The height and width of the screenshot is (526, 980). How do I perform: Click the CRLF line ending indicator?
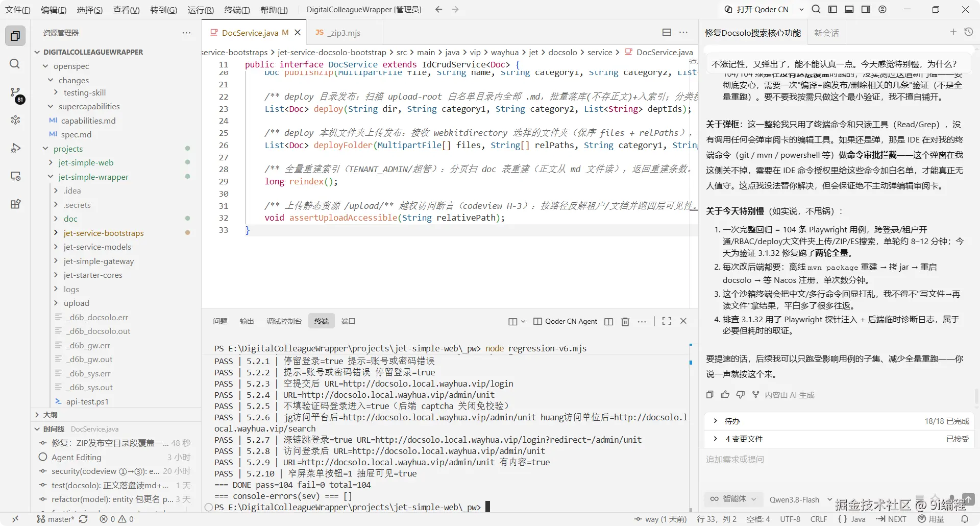[818, 519]
